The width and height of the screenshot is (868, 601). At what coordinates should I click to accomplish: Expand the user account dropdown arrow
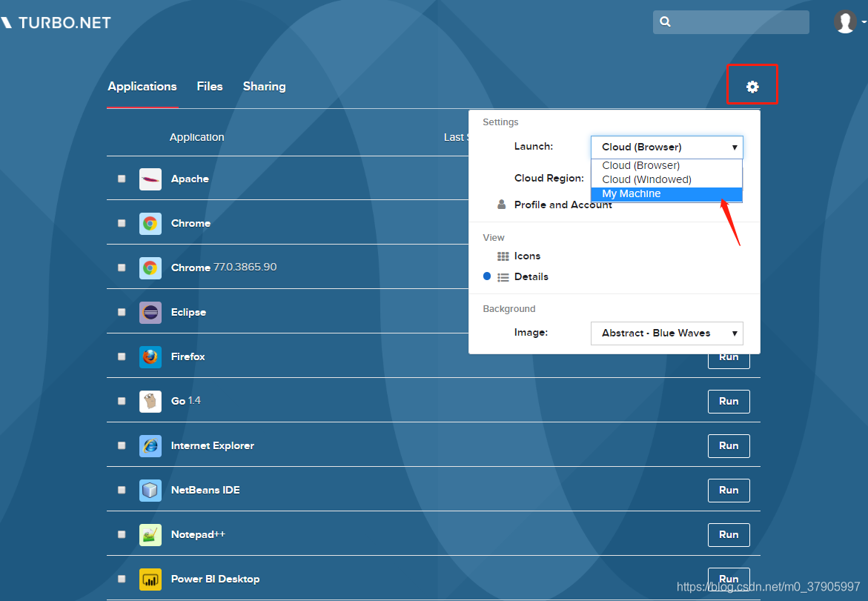pyautogui.click(x=864, y=22)
